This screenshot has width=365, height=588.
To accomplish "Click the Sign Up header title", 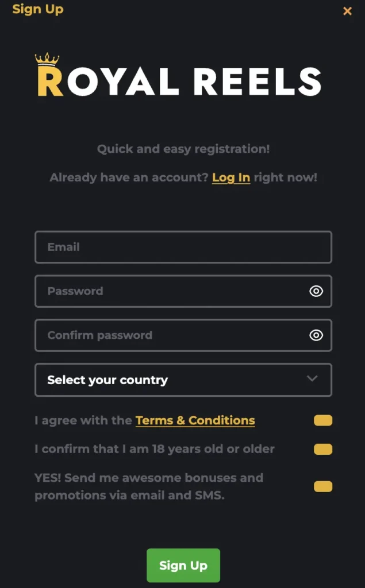I will pyautogui.click(x=38, y=9).
